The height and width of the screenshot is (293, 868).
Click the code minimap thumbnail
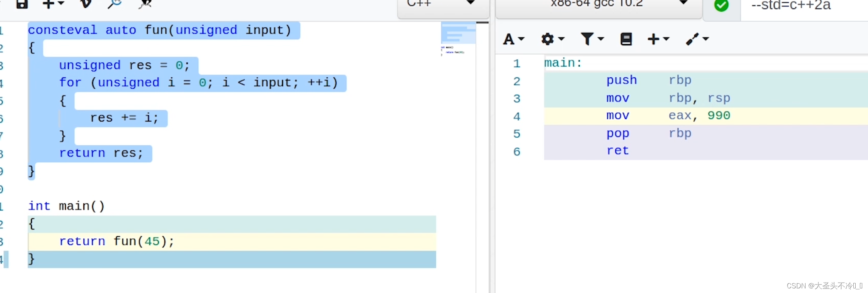(x=458, y=38)
